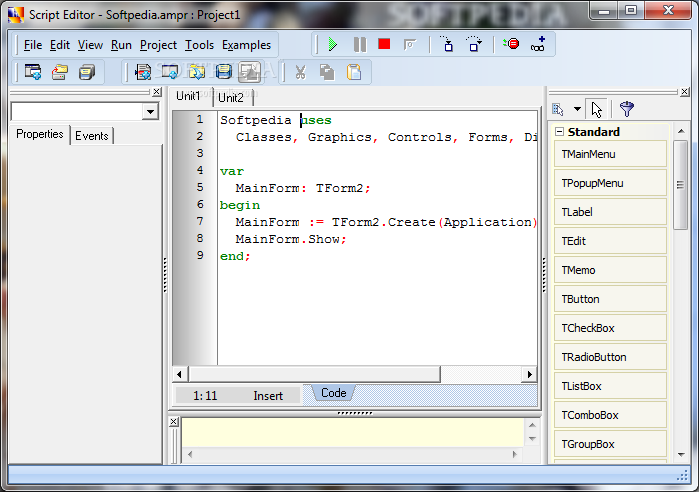Select the Events tab

91,136
